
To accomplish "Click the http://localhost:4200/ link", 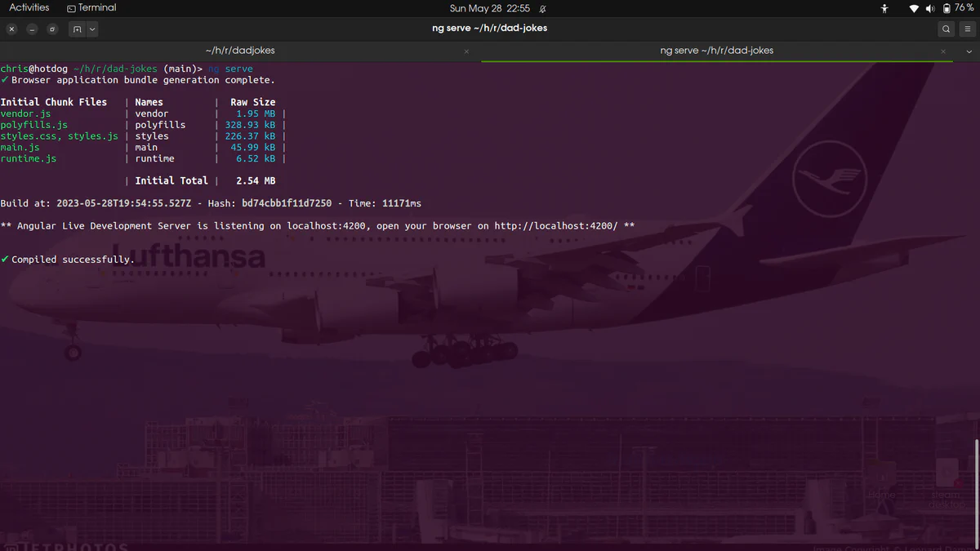I will click(555, 226).
